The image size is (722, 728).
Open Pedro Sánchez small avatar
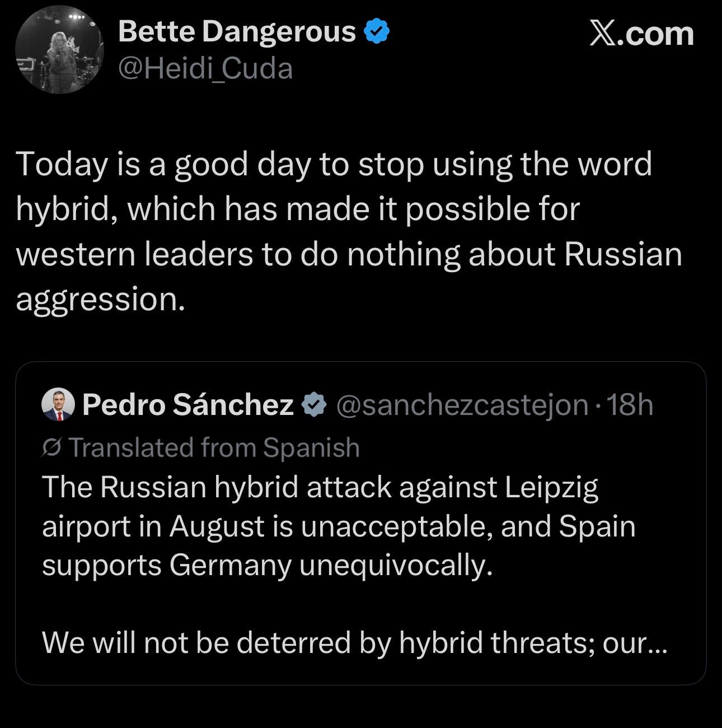point(58,404)
